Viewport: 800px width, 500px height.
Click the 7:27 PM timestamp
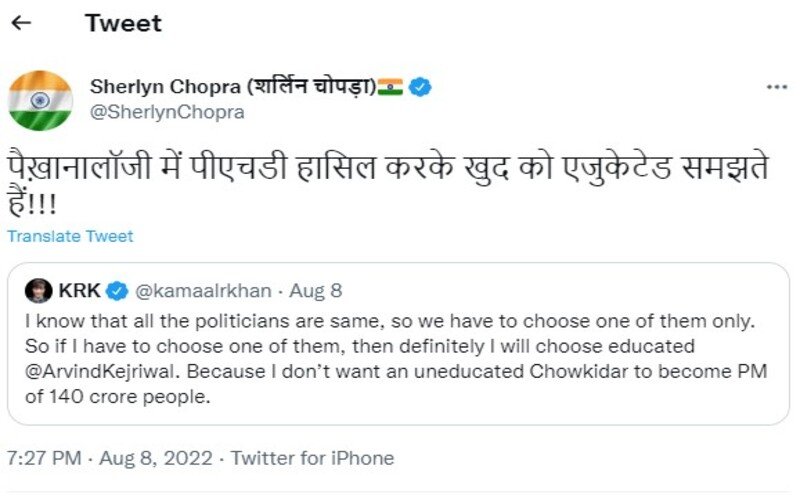[x=43, y=459]
